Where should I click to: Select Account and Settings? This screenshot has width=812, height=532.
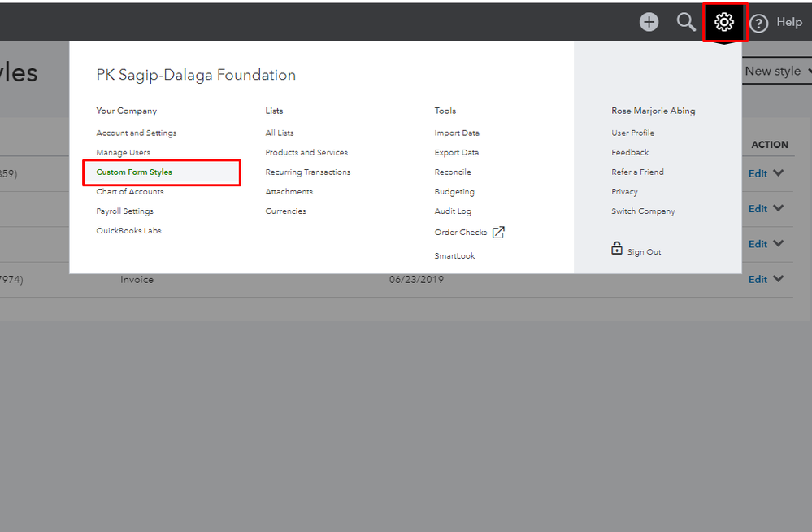point(136,133)
